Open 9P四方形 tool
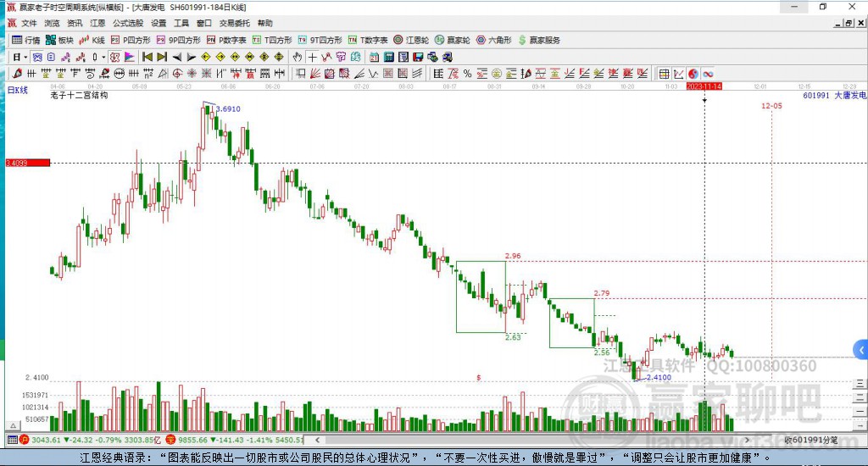This screenshot has width=868, height=466. click(178, 40)
